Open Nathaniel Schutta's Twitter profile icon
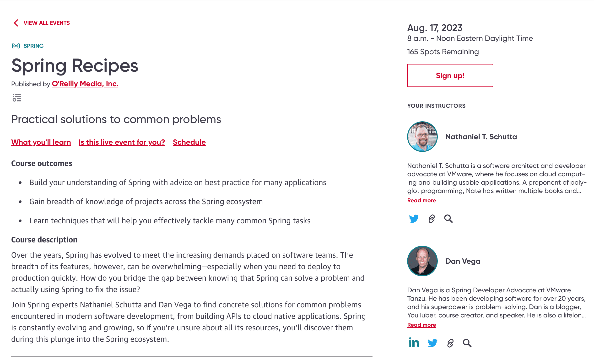 (x=414, y=219)
